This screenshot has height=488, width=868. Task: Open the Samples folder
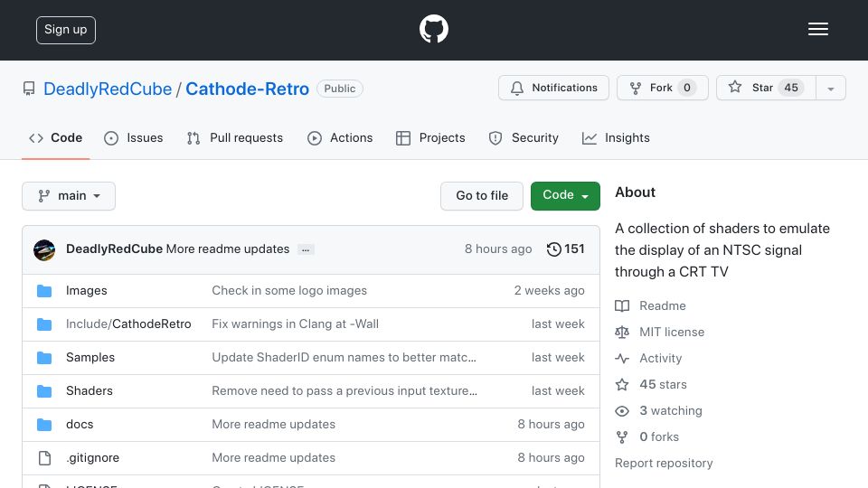tap(90, 358)
